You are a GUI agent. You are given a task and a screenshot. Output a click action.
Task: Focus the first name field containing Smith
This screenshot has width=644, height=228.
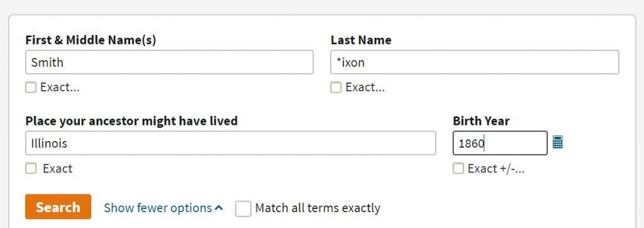coord(169,62)
